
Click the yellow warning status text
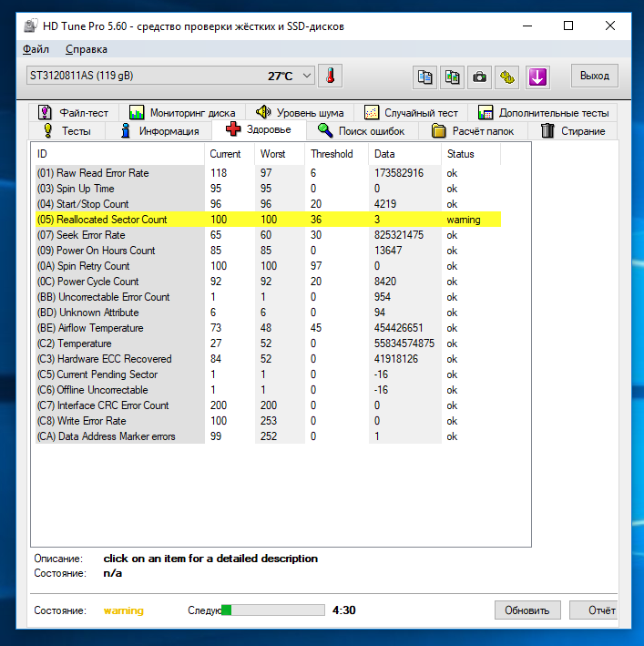coord(124,610)
